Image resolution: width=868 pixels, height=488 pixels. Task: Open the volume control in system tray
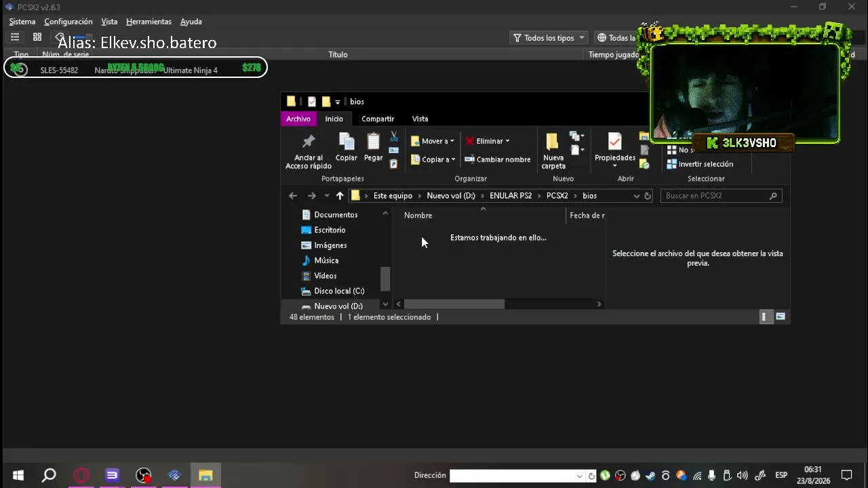click(x=742, y=475)
